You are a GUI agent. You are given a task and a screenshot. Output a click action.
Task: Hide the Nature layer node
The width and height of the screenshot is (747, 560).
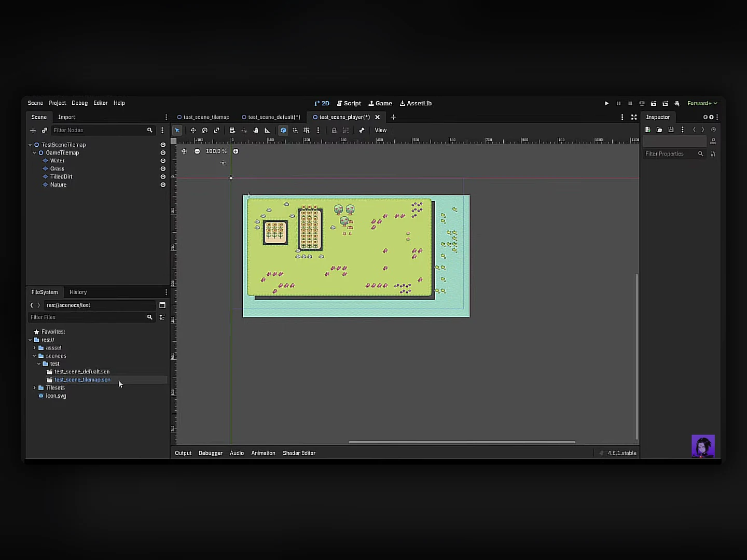tap(163, 185)
